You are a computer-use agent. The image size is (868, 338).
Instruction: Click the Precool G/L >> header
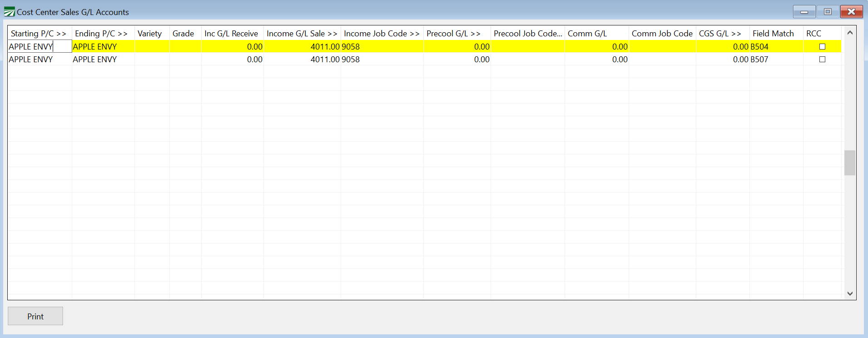[457, 33]
